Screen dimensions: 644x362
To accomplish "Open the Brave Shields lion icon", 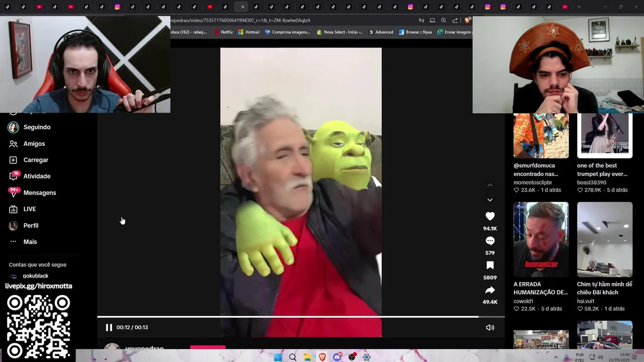I will (467, 21).
